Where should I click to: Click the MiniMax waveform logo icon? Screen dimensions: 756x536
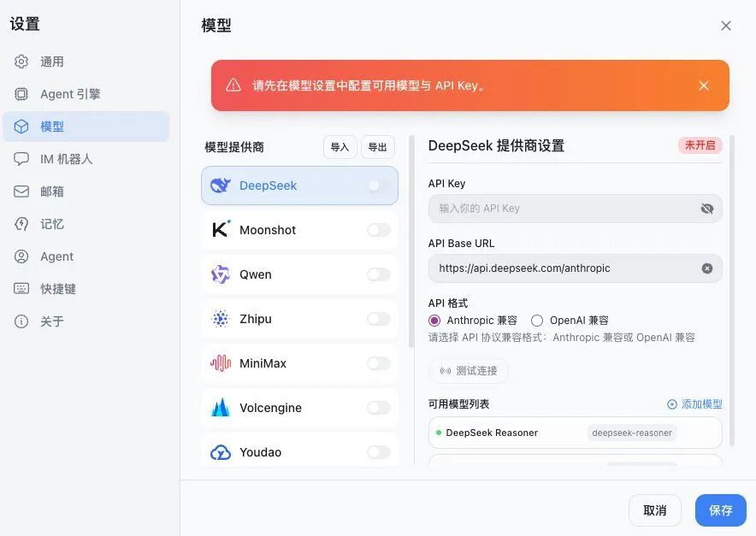221,363
